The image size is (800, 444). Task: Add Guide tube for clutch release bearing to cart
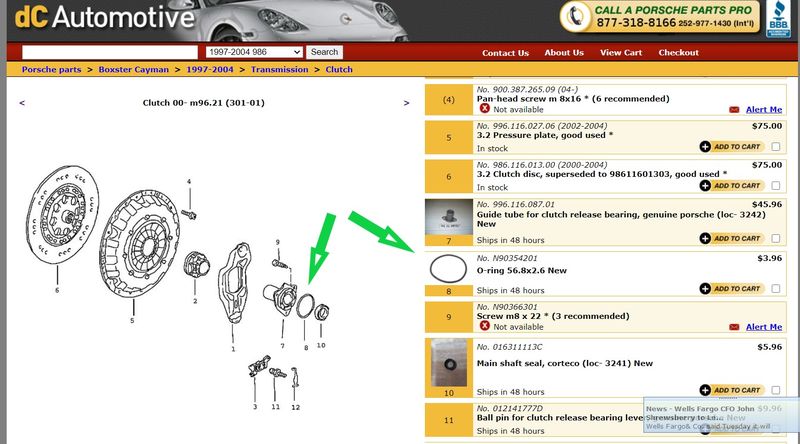pos(732,238)
